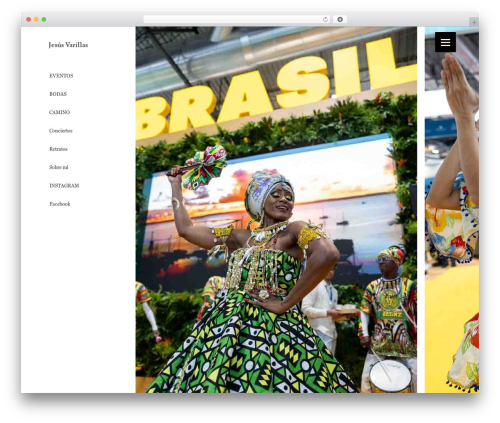The width and height of the screenshot is (500, 423).
Task: Click the download indicator icon in browser toolbar
Action: coord(340,19)
